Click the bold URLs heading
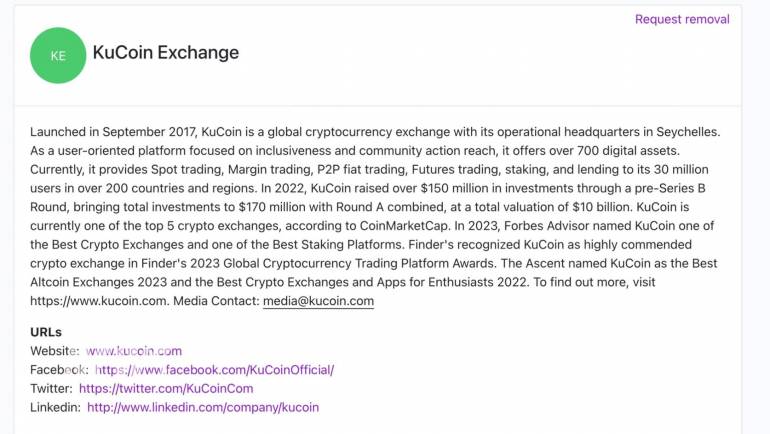Screen dimensions: 770x434 (46, 332)
